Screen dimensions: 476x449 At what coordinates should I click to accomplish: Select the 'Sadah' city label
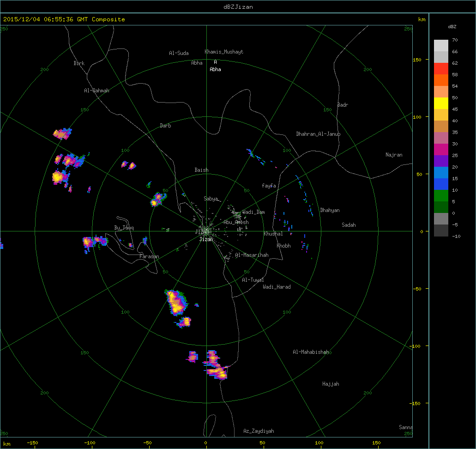tap(349, 225)
